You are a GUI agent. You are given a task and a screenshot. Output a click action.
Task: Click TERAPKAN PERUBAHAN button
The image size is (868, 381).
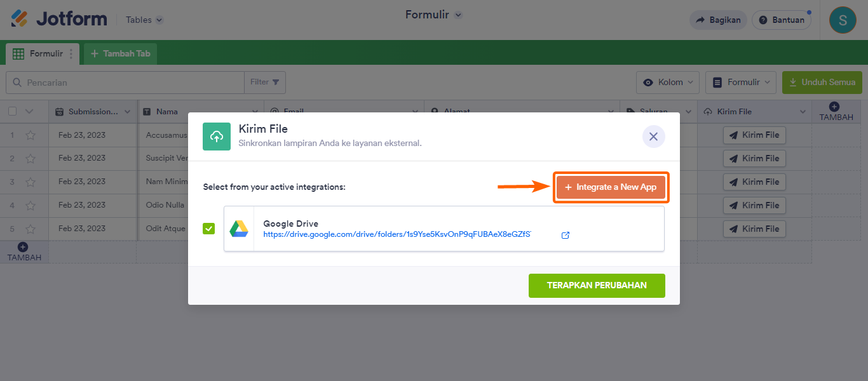(x=597, y=286)
